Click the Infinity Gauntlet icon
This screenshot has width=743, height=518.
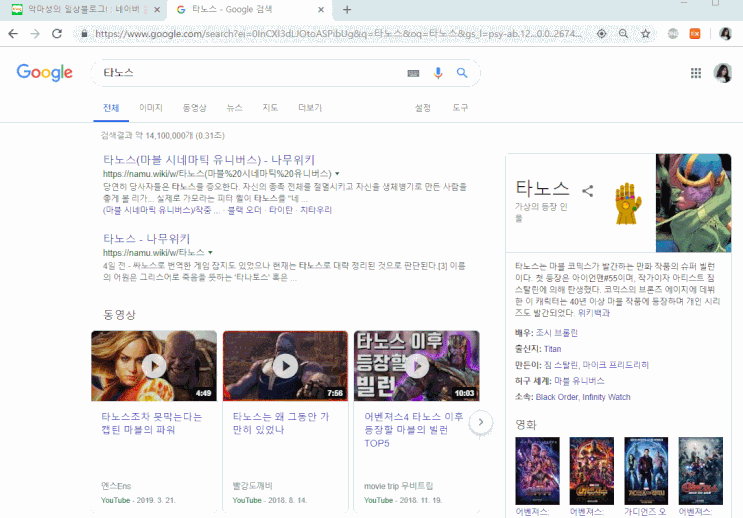coord(628,203)
